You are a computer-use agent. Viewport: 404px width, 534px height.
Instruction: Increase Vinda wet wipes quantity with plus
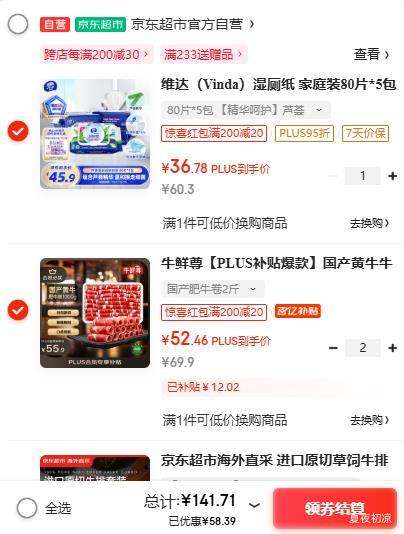(392, 176)
